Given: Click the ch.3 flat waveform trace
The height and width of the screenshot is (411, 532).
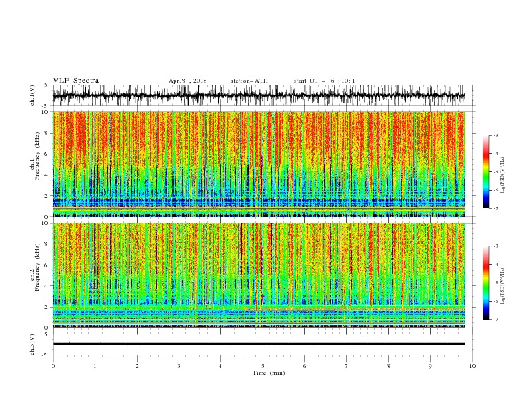Looking at the screenshot, I should pos(259,344).
